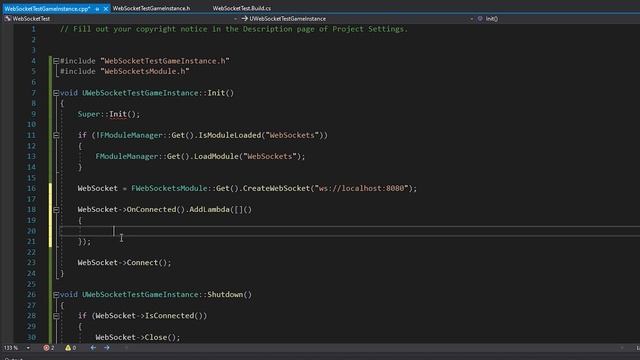640x360 pixels.
Task: Click the FWebSocketsModule identifier on line 16
Action: [x=169, y=188]
